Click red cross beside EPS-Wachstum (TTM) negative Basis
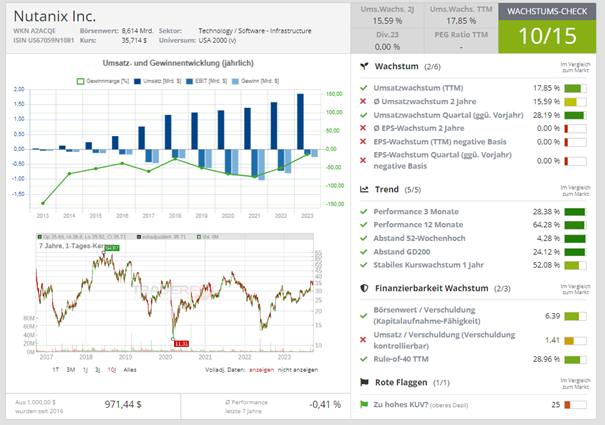The width and height of the screenshot is (605, 425). coord(363,141)
